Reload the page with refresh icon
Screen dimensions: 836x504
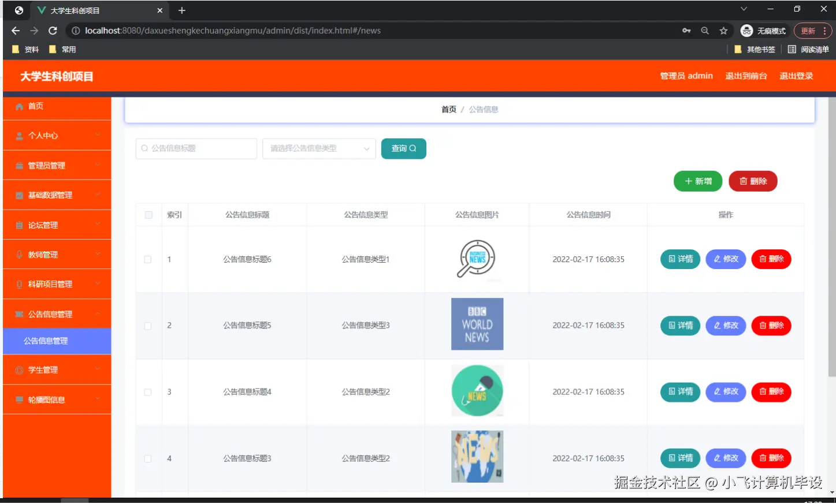point(53,31)
